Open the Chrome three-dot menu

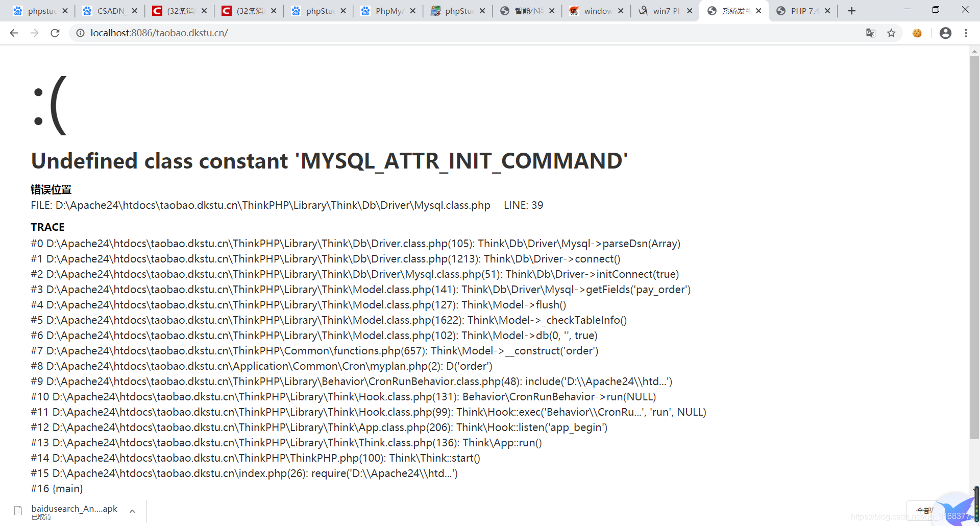tap(966, 33)
